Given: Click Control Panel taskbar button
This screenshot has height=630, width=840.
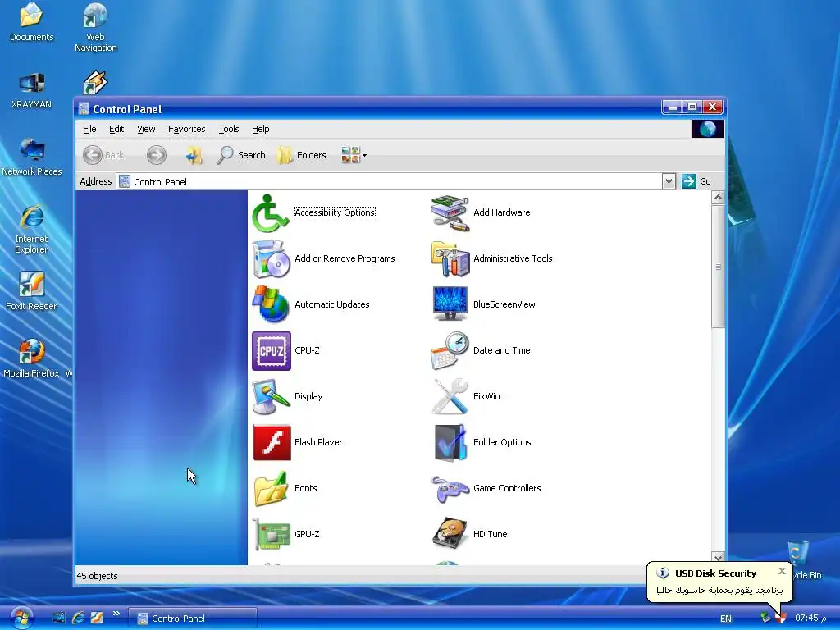Looking at the screenshot, I should tap(193, 619).
